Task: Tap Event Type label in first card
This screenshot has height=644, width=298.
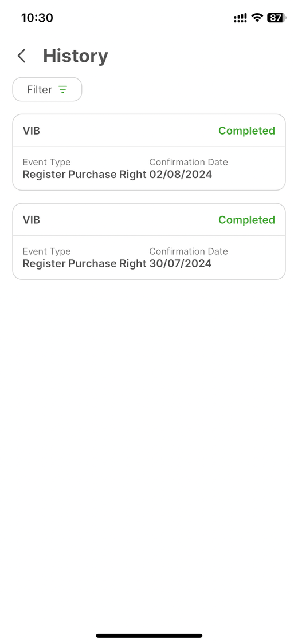Action: coord(46,162)
